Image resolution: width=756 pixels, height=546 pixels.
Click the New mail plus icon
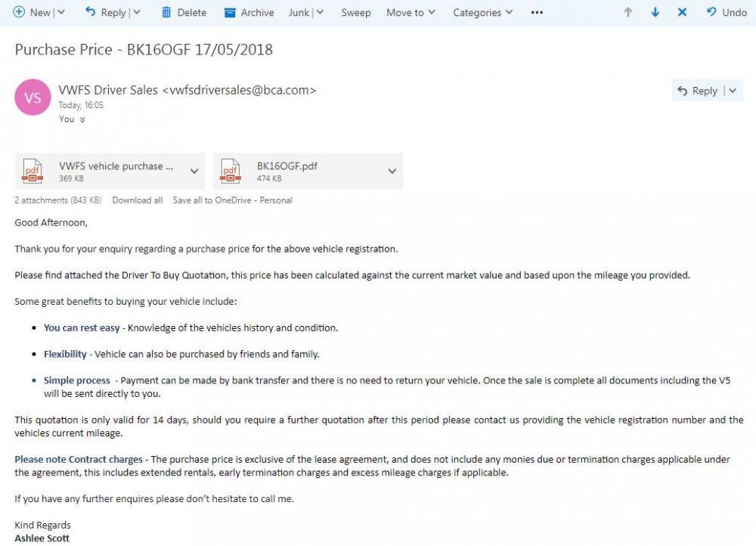pos(18,12)
